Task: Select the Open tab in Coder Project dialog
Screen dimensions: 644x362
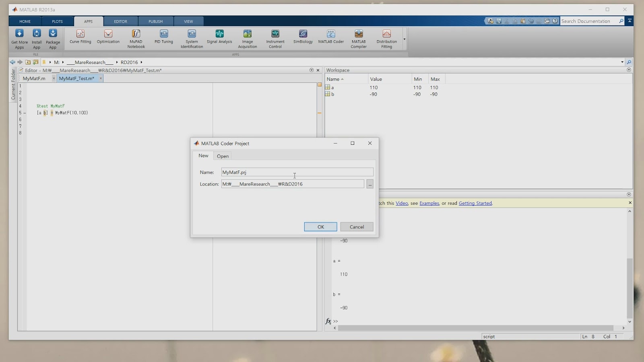Action: pos(223,156)
